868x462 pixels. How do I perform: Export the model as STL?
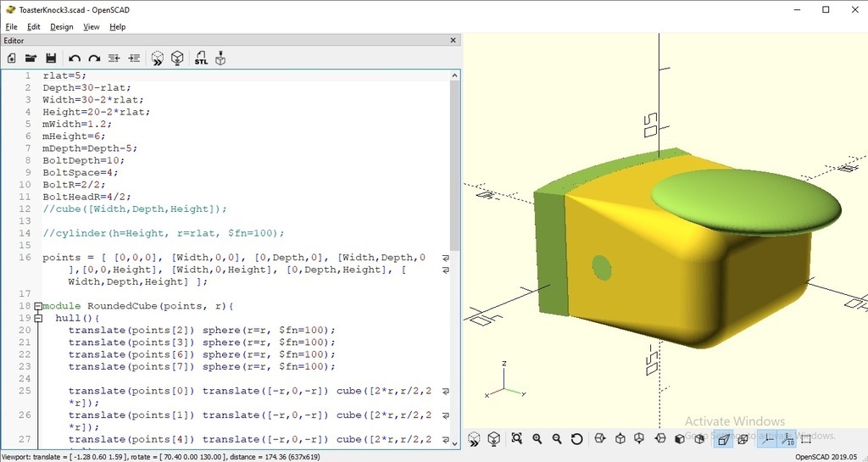(x=201, y=58)
